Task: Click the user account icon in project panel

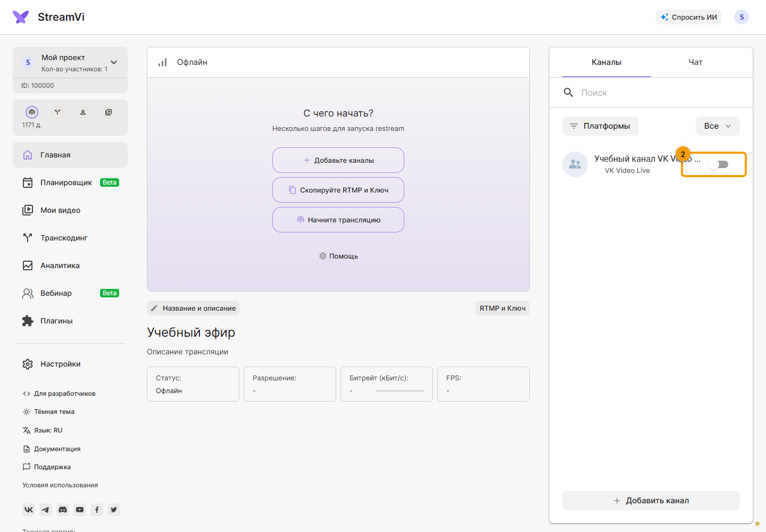Action: [83, 112]
